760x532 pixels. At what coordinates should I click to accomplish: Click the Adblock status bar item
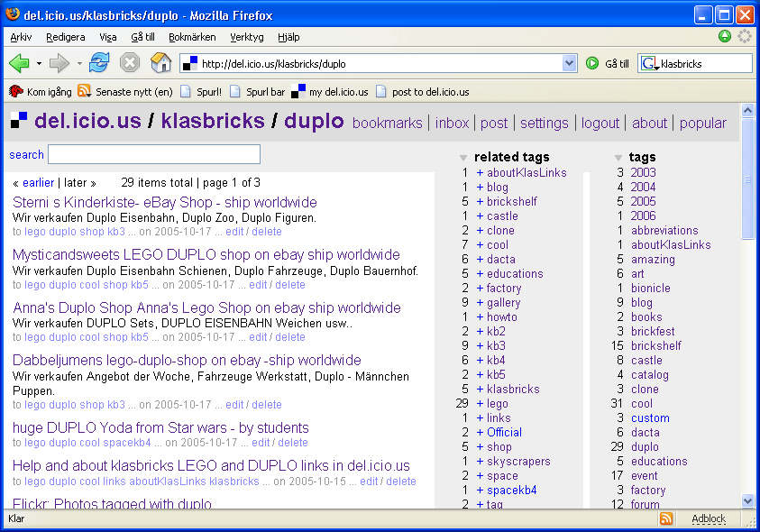point(709,518)
